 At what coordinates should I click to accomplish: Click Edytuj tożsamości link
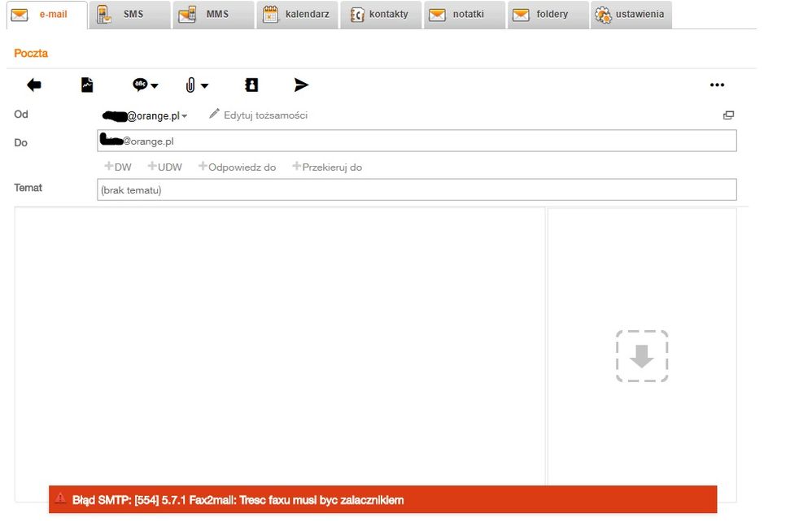click(258, 115)
